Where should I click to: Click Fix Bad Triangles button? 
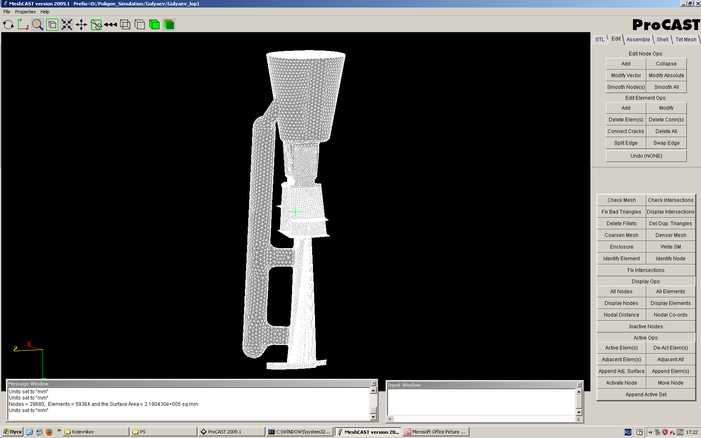click(x=621, y=212)
